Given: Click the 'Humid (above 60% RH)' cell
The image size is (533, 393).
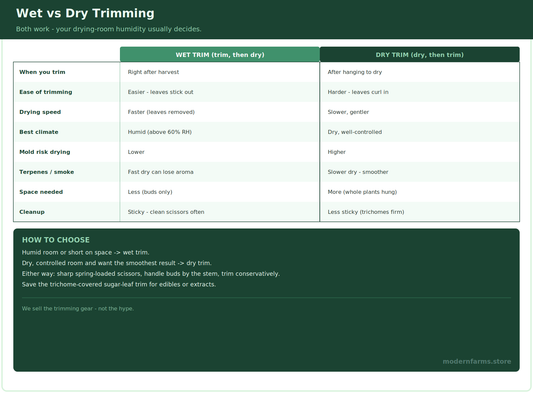Looking at the screenshot, I should pyautogui.click(x=220, y=132).
